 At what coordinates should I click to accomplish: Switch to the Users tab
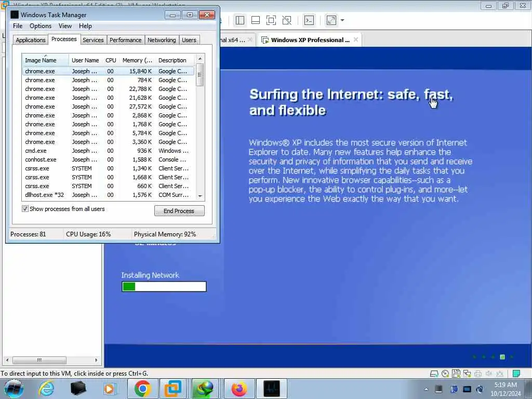click(x=189, y=40)
